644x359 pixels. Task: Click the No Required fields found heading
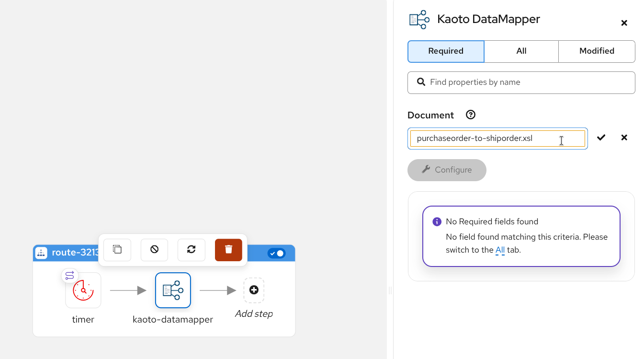pyautogui.click(x=492, y=221)
